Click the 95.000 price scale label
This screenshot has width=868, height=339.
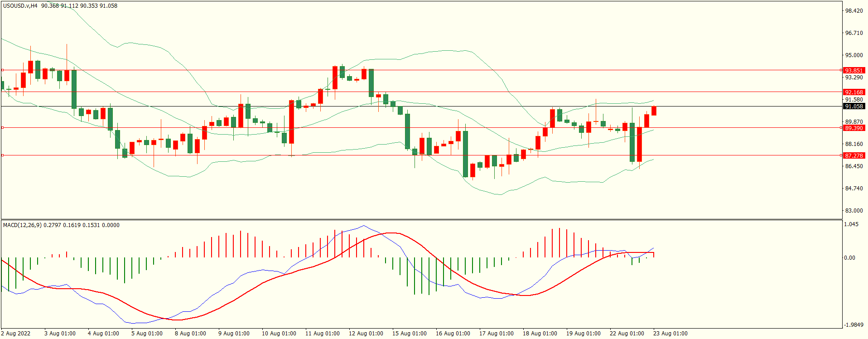point(854,55)
